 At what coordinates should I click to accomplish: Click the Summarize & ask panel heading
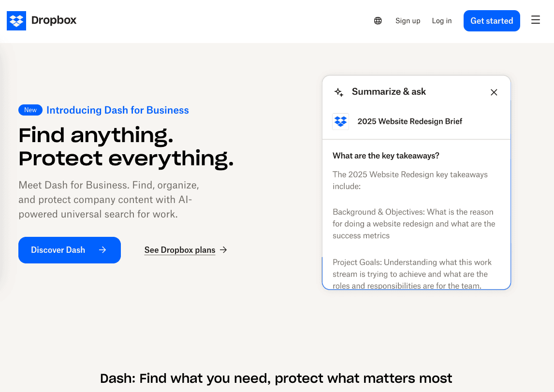[x=389, y=92]
